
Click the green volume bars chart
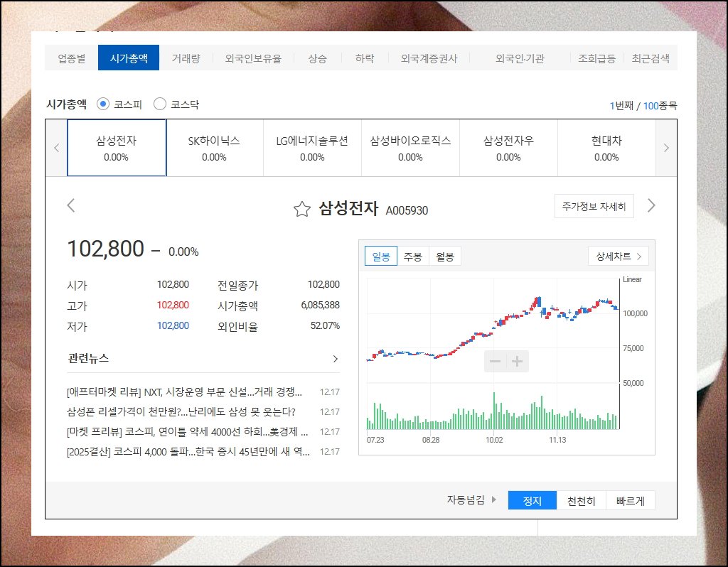tap(493, 411)
